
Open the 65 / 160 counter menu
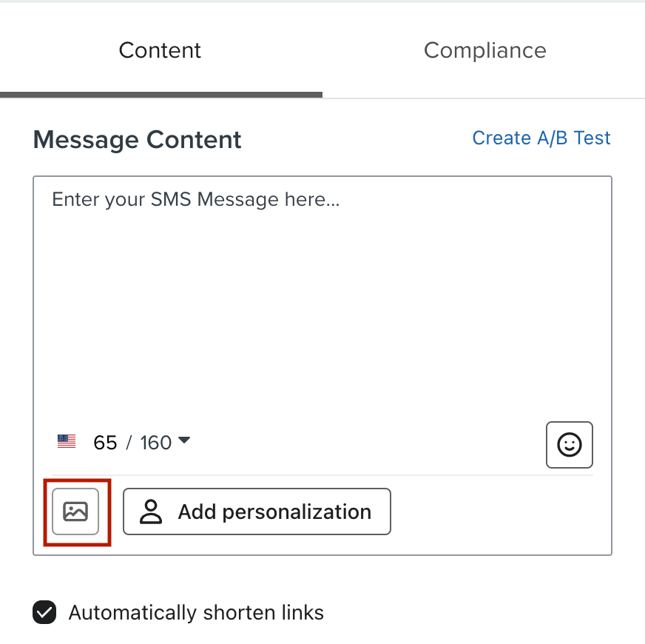(x=142, y=443)
